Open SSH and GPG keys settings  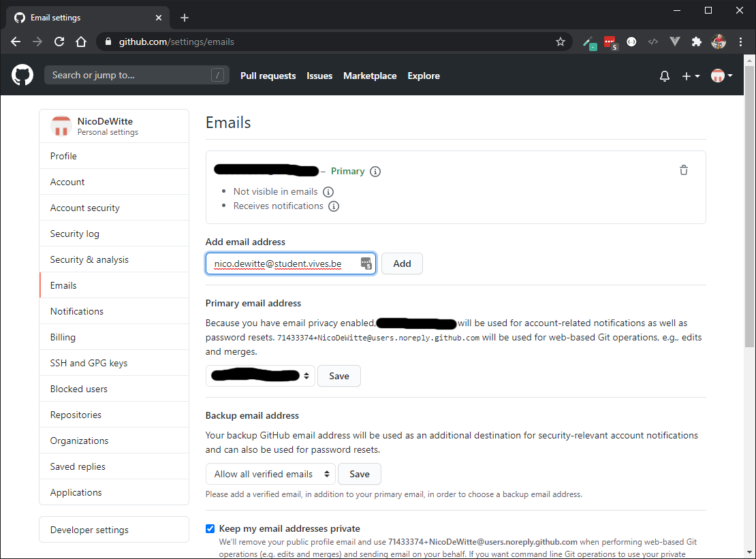click(x=114, y=363)
